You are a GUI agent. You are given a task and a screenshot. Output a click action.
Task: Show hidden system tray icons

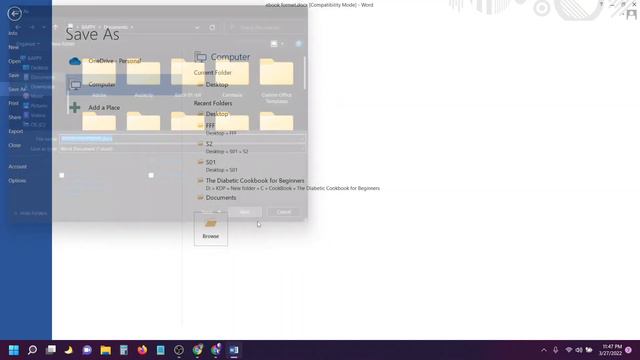click(x=544, y=350)
